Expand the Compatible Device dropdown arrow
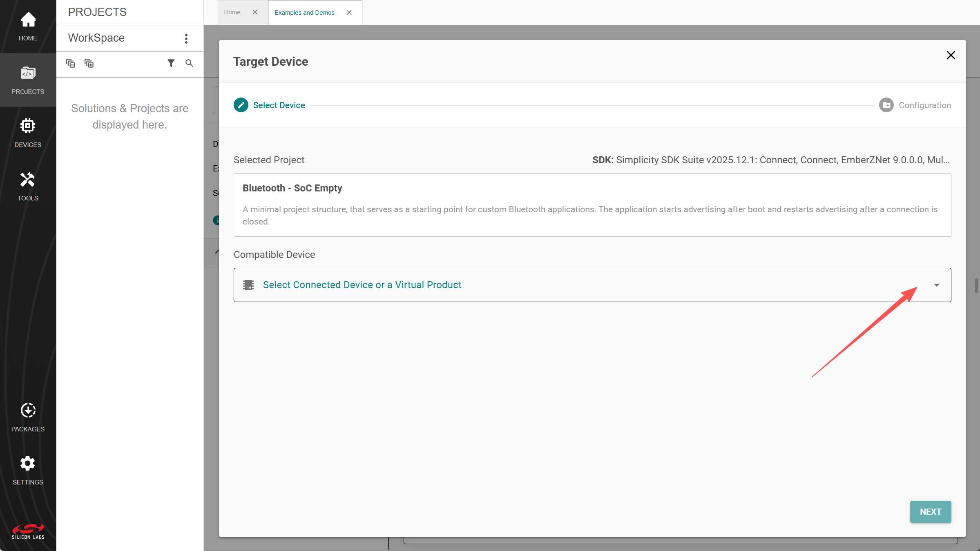 (x=936, y=285)
